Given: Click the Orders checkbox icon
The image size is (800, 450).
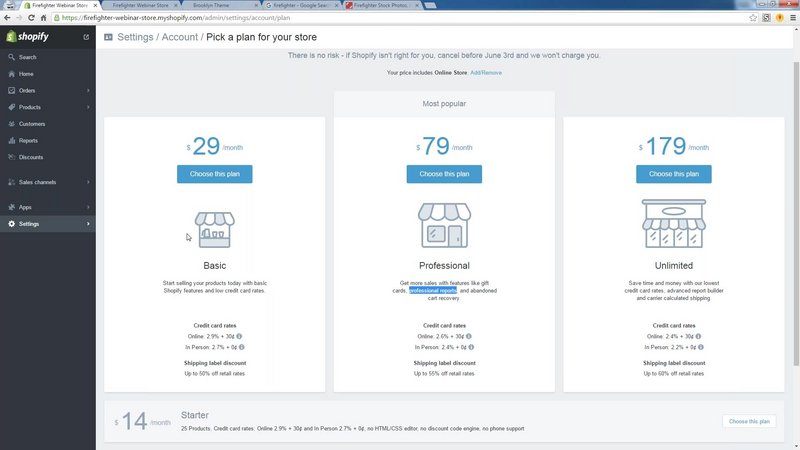Looking at the screenshot, I should 11,90.
